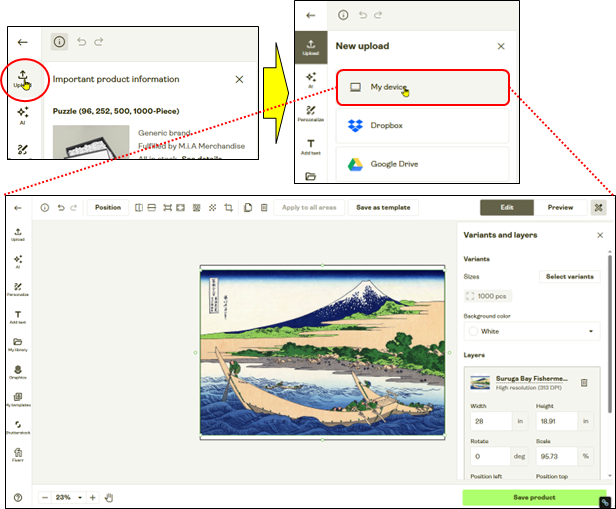Open the Position menu in the editor toolbar

(x=107, y=208)
